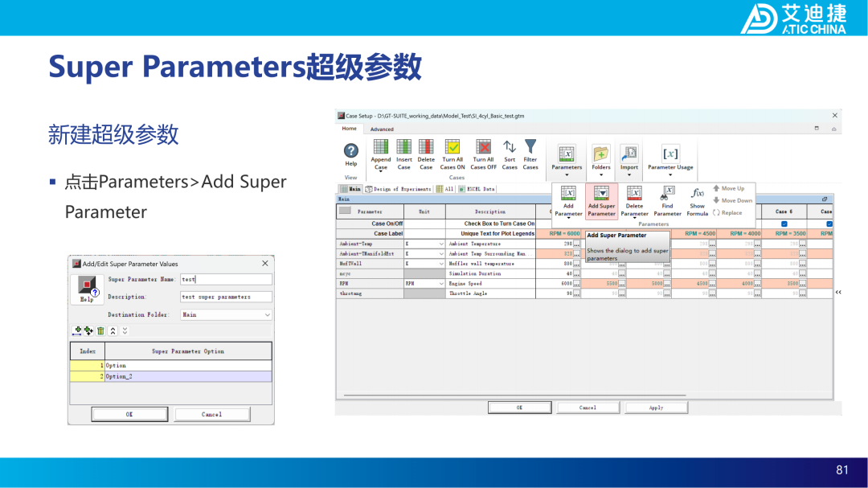
Task: Click Apply in the Case Setup window
Action: pos(656,408)
